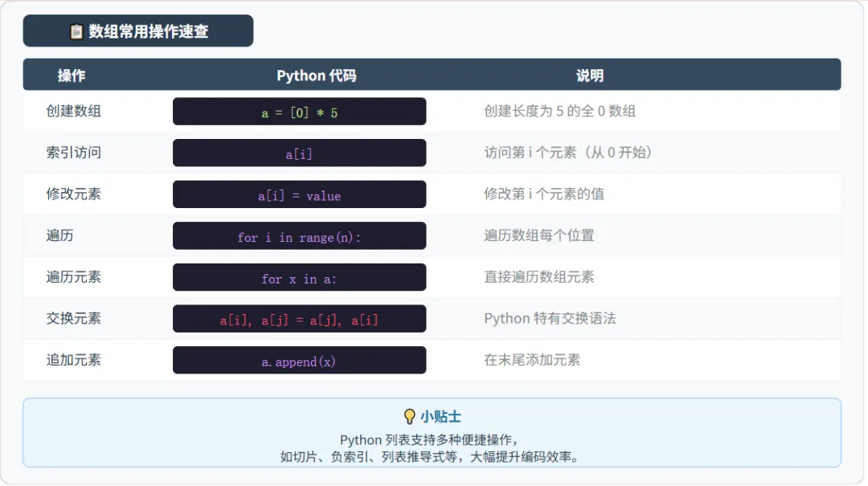Viewport: 868px width, 486px height.
Task: Select the 索引访问 row label
Action: 74,152
